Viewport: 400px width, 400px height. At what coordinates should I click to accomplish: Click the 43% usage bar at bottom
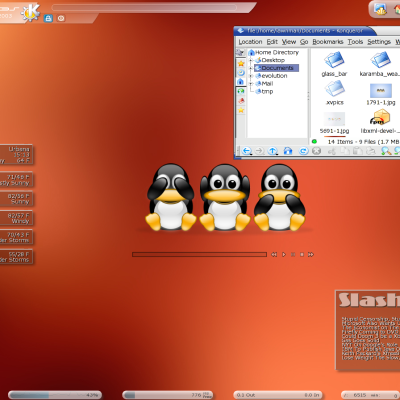55,395
